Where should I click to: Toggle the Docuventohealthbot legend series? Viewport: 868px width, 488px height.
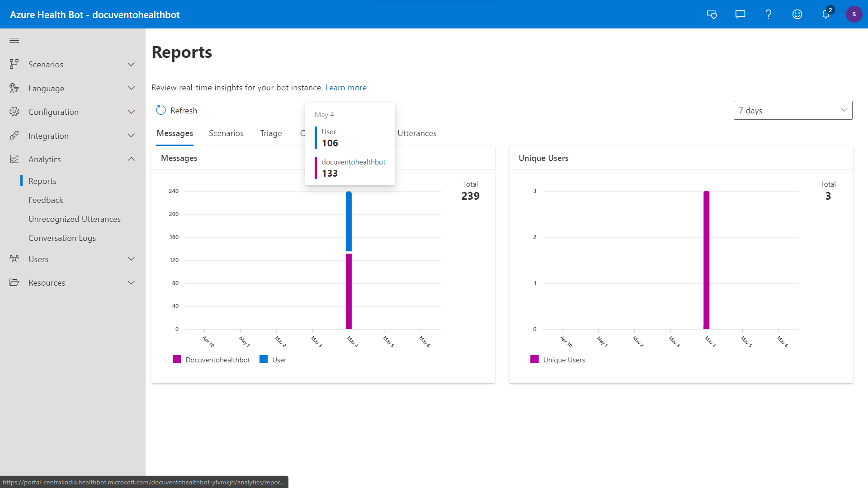point(211,360)
